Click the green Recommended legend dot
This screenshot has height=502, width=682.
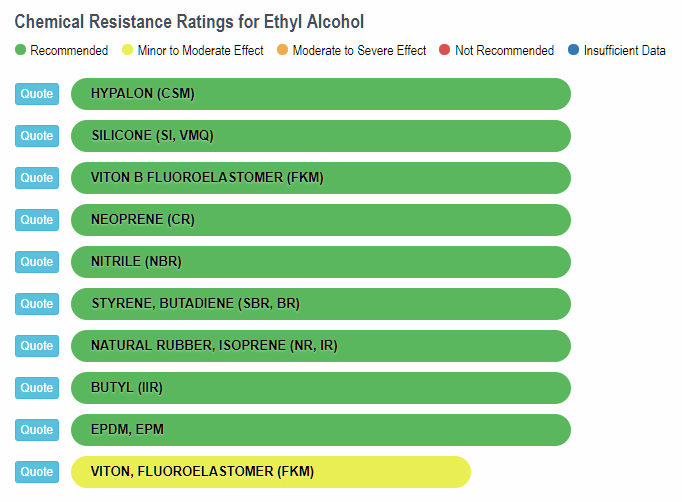[x=20, y=50]
